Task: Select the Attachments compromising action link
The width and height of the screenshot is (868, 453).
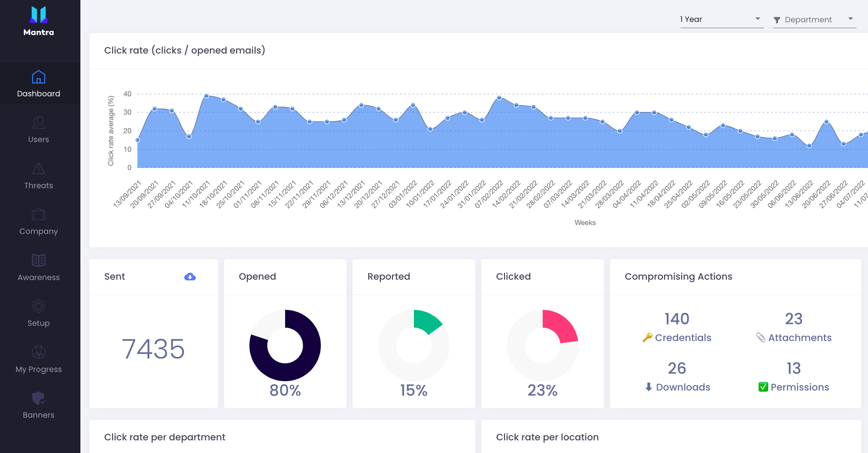Action: [800, 338]
